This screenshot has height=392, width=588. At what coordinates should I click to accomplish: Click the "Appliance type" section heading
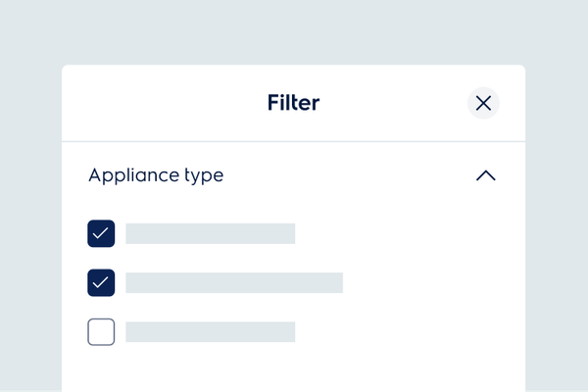coord(156,175)
